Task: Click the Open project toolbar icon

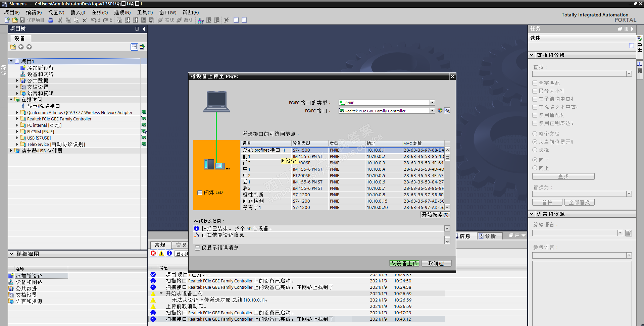Action: pyautogui.click(x=15, y=20)
